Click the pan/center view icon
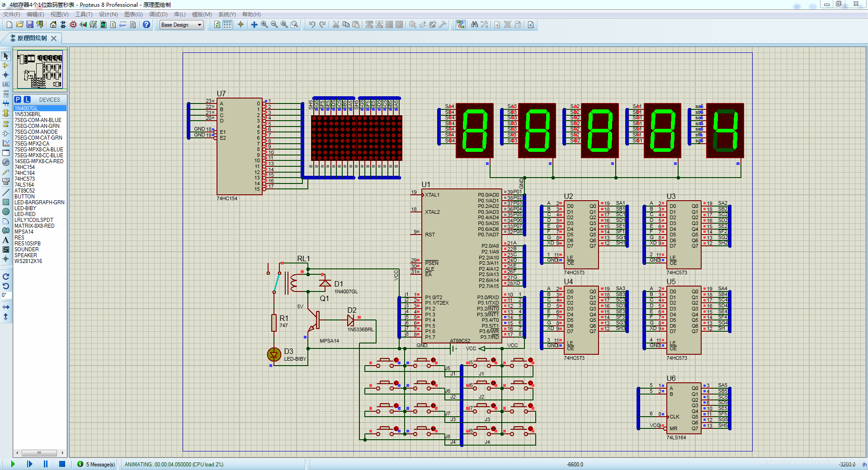This screenshot has height=470, width=868. [x=254, y=24]
